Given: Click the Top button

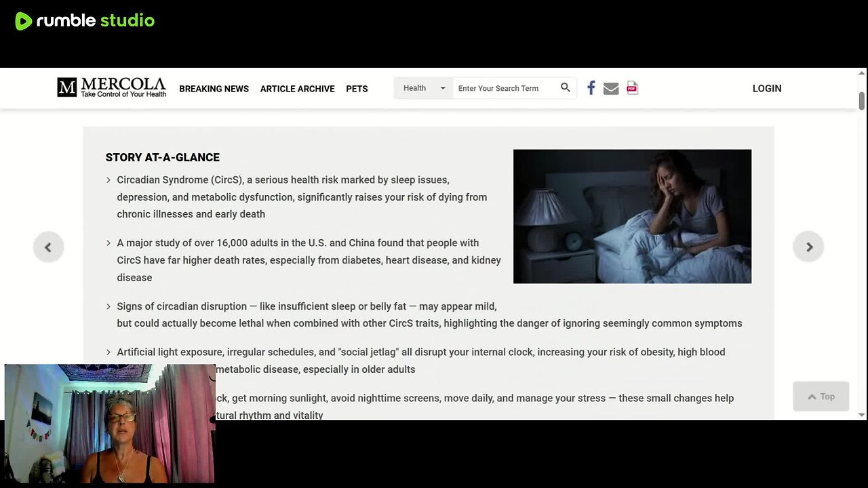Looking at the screenshot, I should (821, 396).
